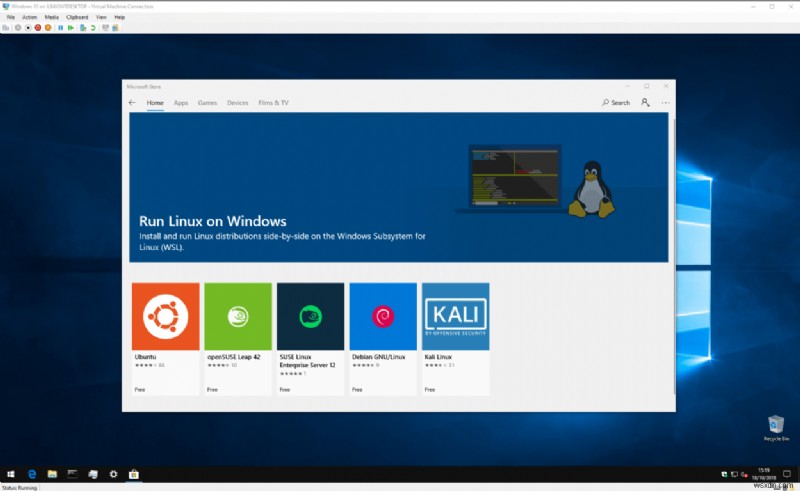Click the orange Save VM state icon
The width and height of the screenshot is (800, 491).
click(48, 28)
